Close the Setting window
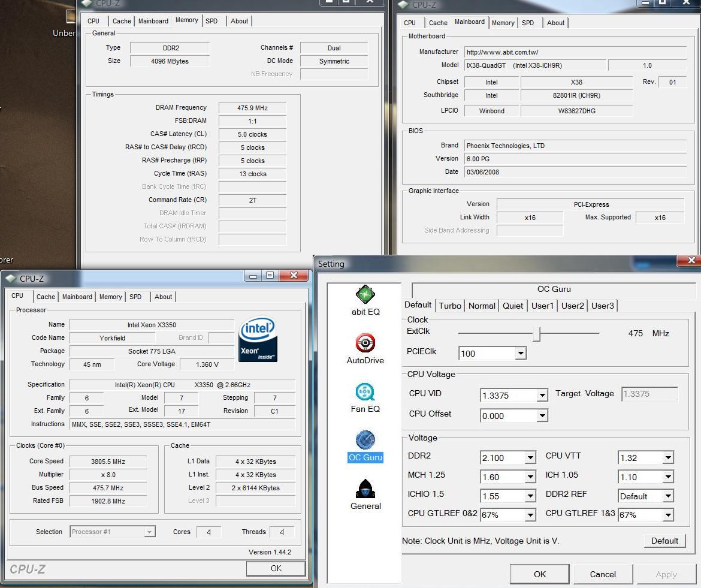This screenshot has height=588, width=701. pyautogui.click(x=691, y=260)
